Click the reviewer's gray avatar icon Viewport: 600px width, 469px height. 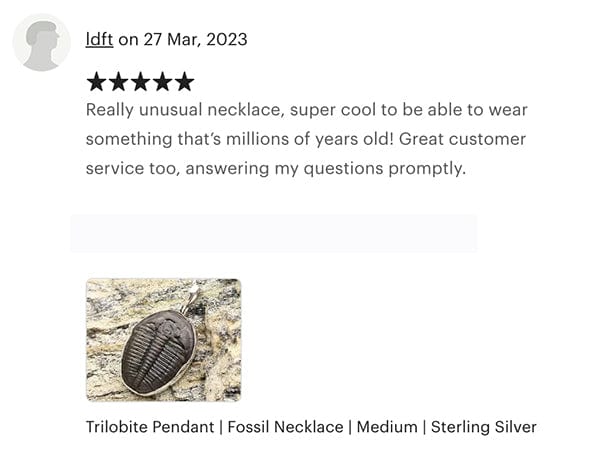pos(42,43)
